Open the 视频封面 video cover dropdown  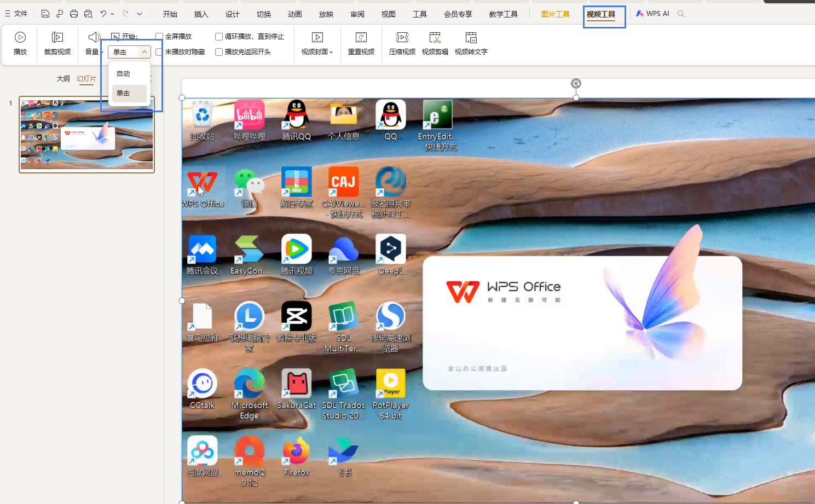(x=317, y=44)
